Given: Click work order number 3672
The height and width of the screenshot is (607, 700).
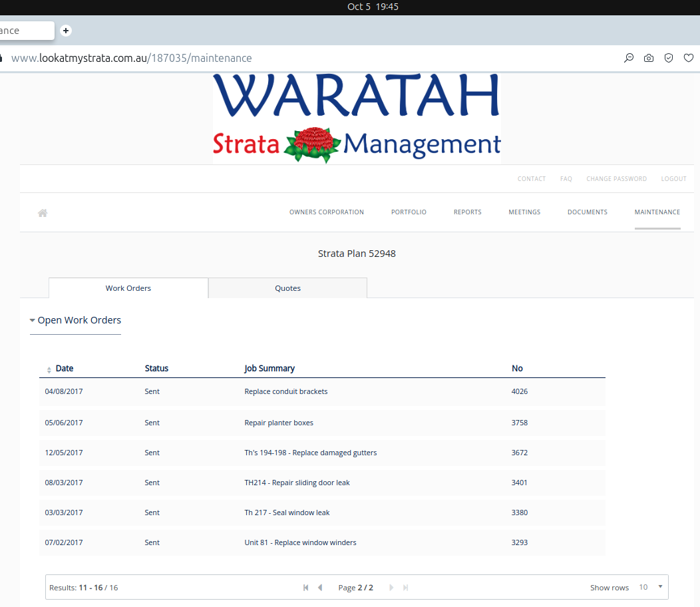Looking at the screenshot, I should click(x=520, y=453).
